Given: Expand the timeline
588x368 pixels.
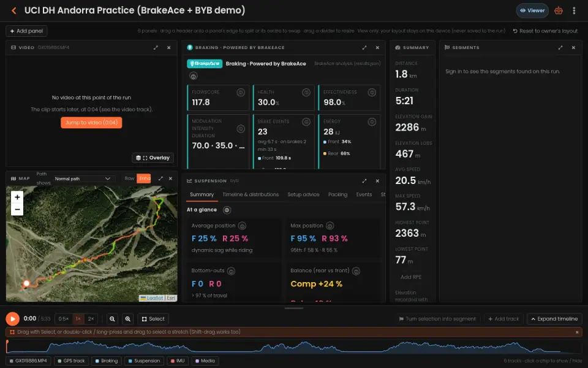Looking at the screenshot, I should tap(554, 319).
